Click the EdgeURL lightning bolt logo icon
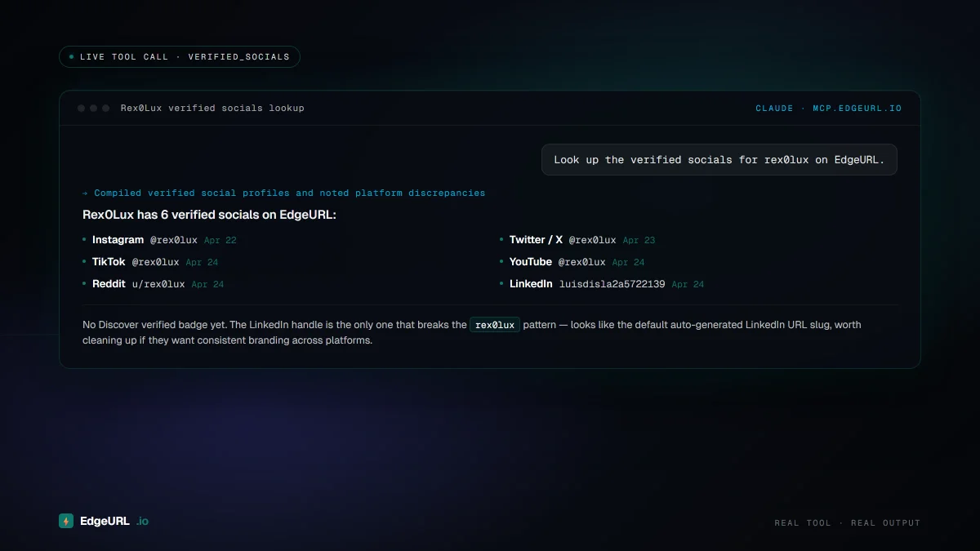This screenshot has height=551, width=980. click(x=66, y=521)
